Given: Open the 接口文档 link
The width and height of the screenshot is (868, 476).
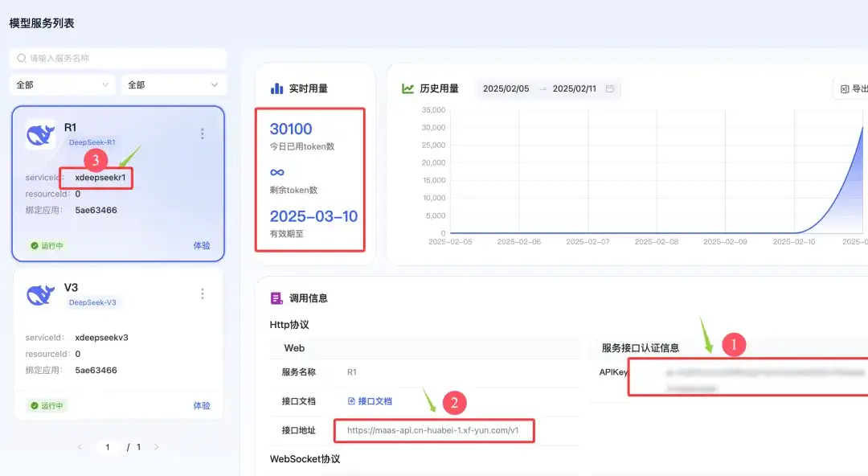Looking at the screenshot, I should pyautogui.click(x=370, y=401).
